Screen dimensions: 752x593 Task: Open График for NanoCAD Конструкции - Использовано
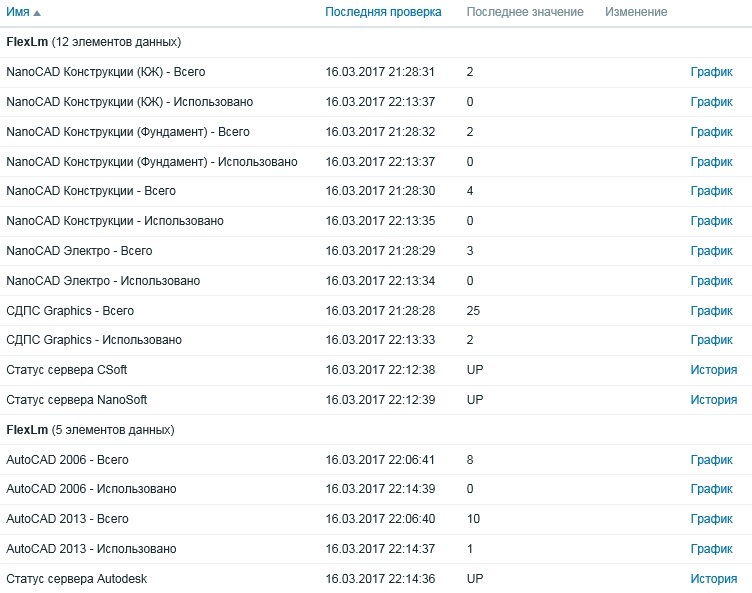[711, 221]
